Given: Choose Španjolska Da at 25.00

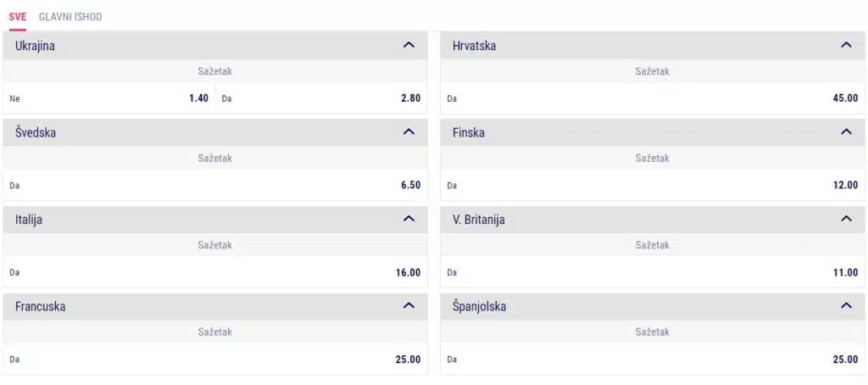Looking at the screenshot, I should (653, 359).
